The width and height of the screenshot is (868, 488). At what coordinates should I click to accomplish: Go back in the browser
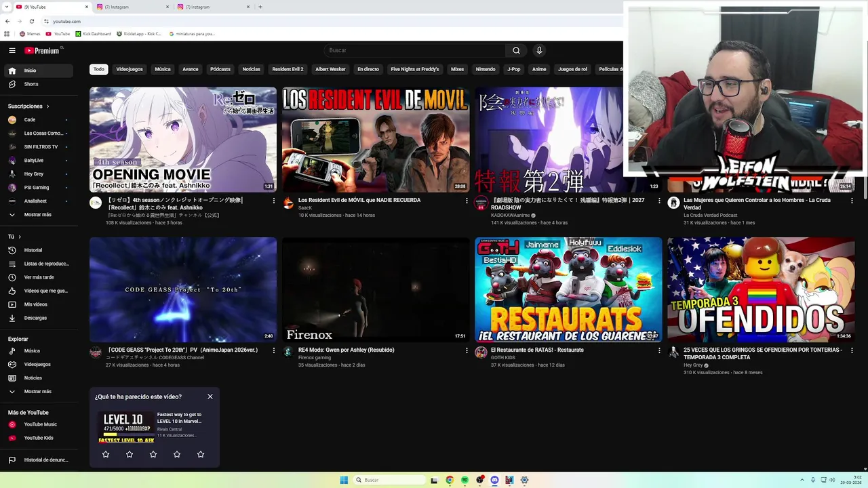tap(7, 22)
